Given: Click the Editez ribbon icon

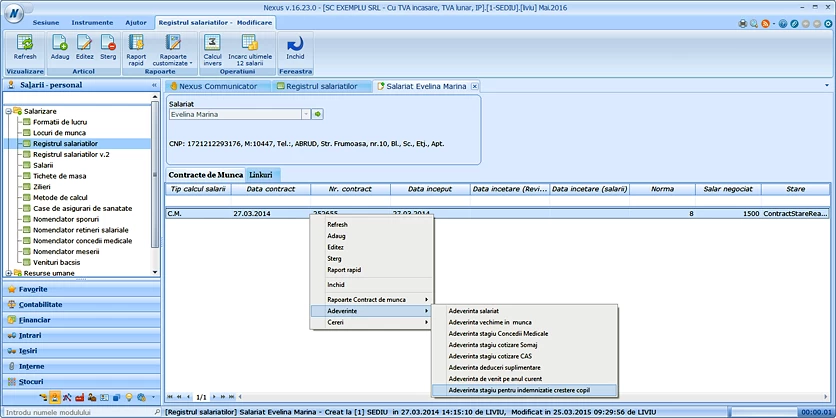Looking at the screenshot, I should (x=84, y=48).
